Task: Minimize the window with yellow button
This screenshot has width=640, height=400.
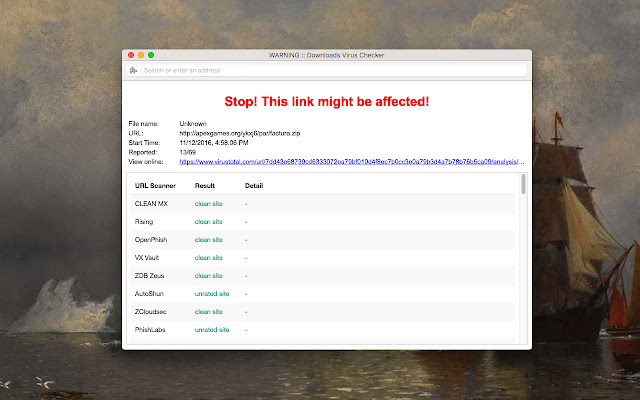Action: point(141,55)
